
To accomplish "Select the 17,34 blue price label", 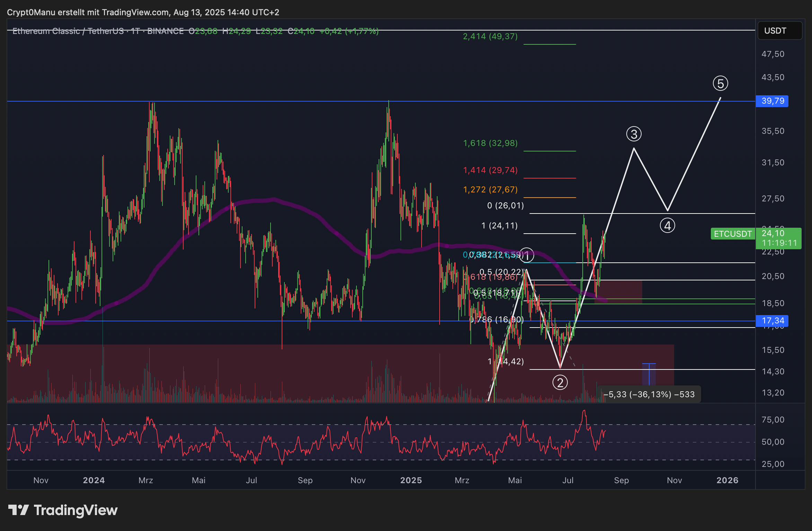I will coord(772,321).
